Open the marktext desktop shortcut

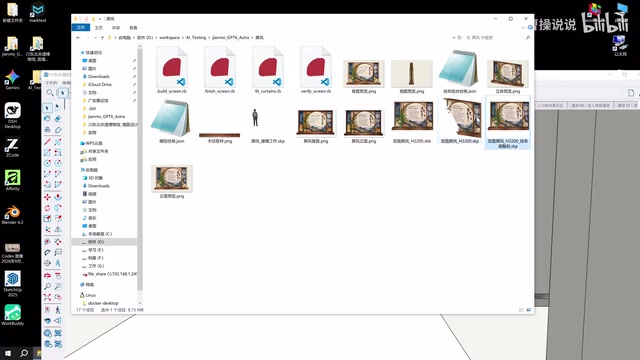38,12
